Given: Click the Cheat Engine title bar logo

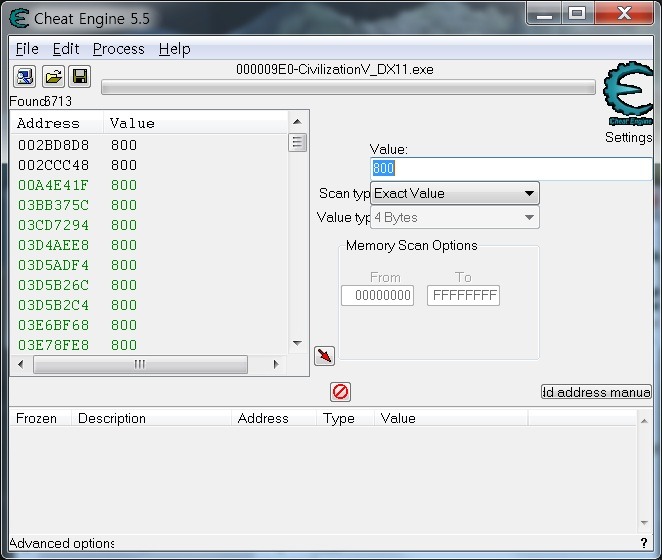Looking at the screenshot, I should tap(19, 19).
